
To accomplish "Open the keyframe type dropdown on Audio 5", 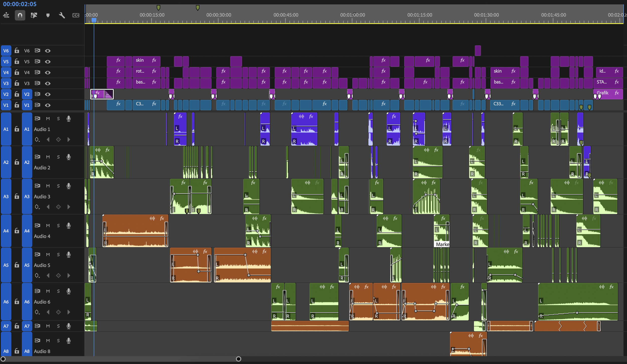I will (x=37, y=275).
